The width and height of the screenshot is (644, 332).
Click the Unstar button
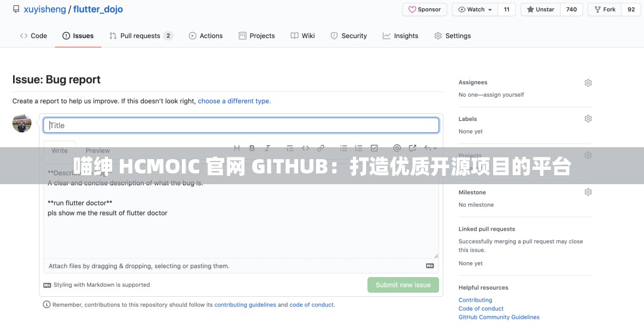click(540, 10)
